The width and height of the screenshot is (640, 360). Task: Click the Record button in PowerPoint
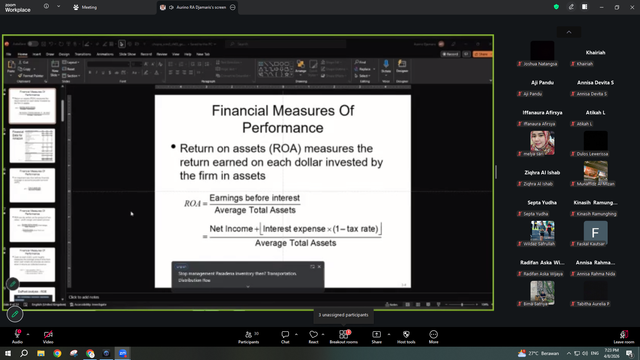(450, 54)
